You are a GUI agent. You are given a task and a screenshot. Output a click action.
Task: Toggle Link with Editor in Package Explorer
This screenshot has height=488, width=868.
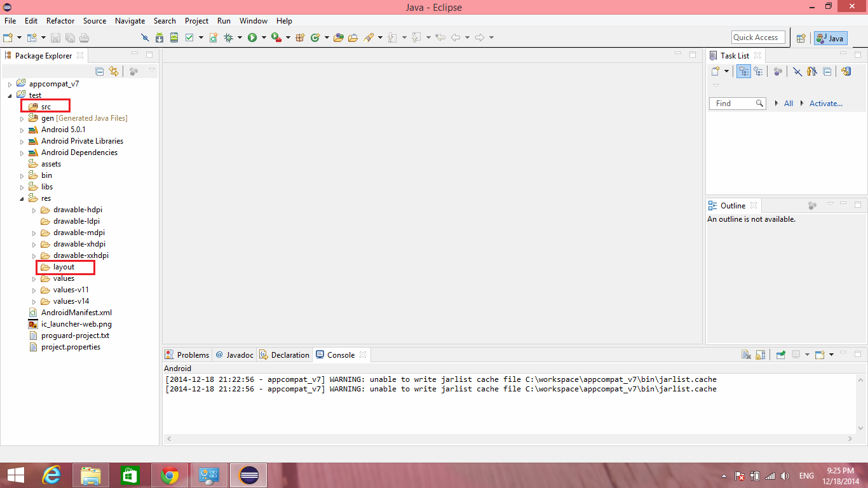click(114, 71)
